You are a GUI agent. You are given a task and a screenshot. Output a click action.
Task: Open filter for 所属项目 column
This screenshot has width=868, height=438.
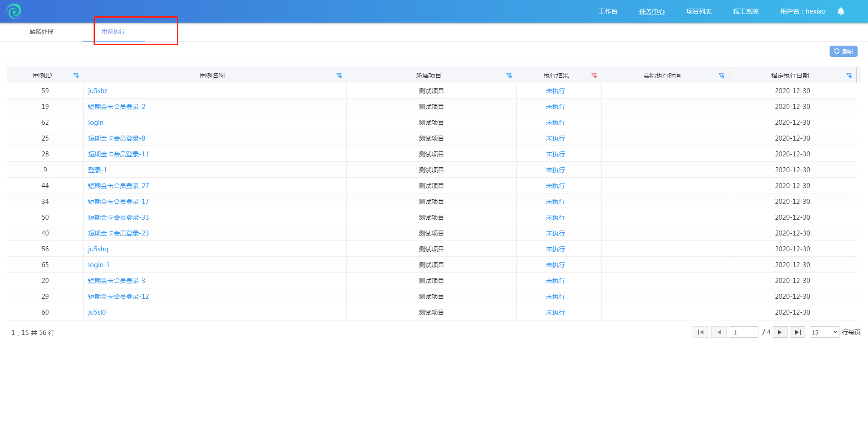pos(509,75)
